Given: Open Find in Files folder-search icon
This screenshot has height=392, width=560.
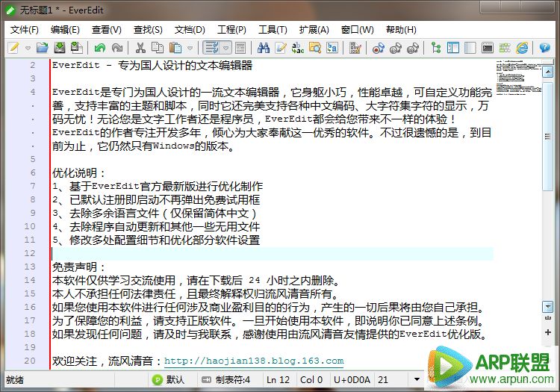Looking at the screenshot, I should click(315, 48).
